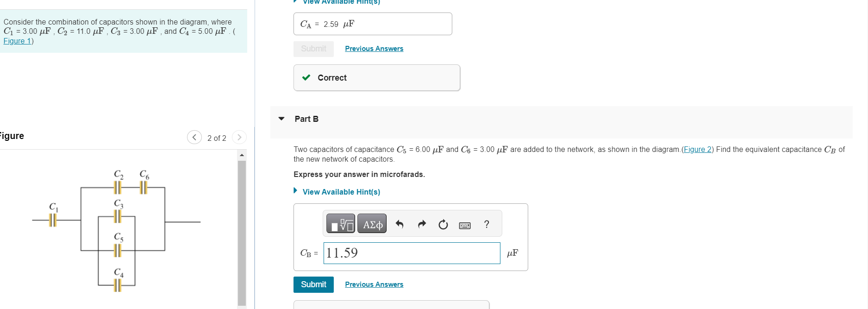This screenshot has width=868, height=309.
Task: Click inside the CB answer input field
Action: (411, 253)
